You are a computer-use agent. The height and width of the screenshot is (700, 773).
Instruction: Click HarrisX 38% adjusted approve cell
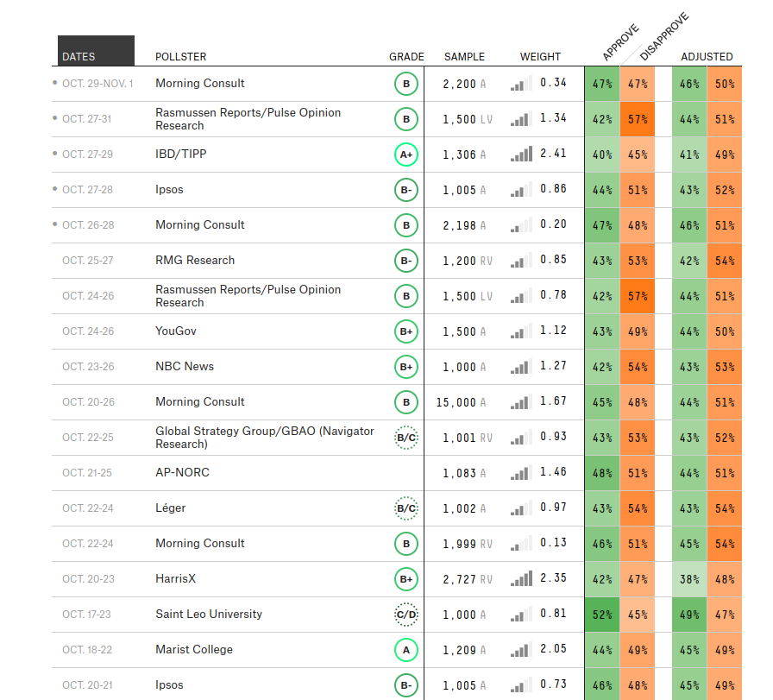point(689,579)
